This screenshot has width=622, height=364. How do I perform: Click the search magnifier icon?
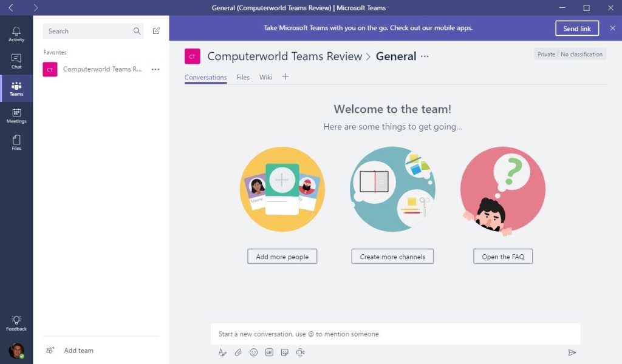pos(137,31)
